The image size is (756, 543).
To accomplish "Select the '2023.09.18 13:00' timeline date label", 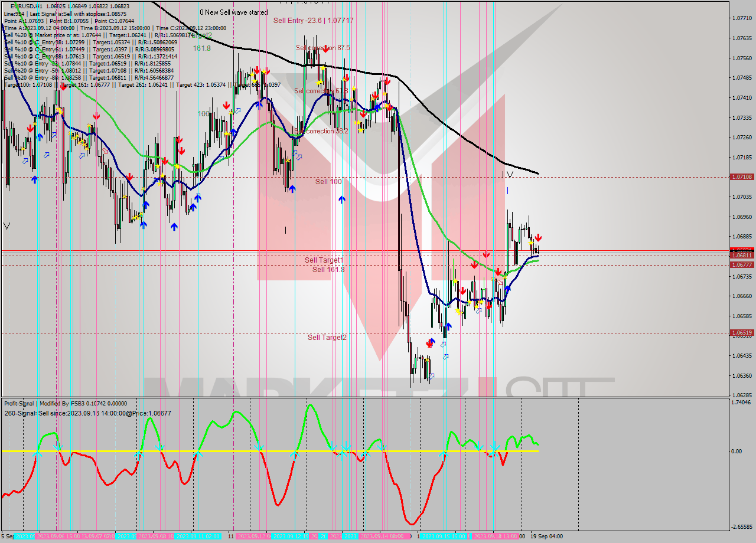I will point(496,535).
